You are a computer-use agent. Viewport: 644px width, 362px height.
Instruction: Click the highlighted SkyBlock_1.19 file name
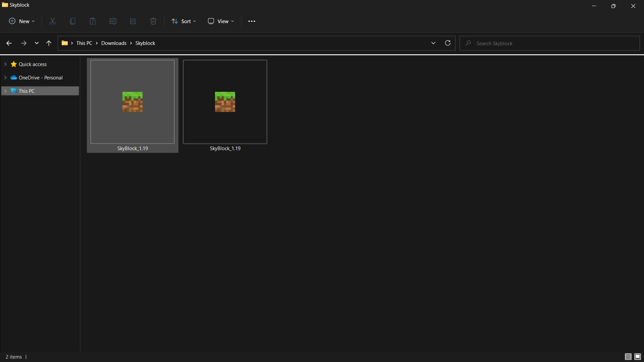(132, 148)
